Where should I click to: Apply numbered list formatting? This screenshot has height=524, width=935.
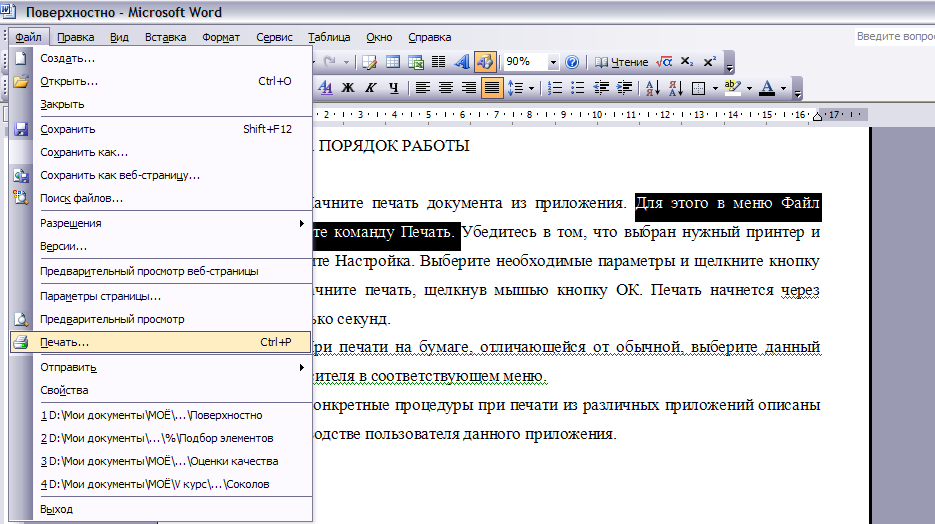(x=555, y=88)
